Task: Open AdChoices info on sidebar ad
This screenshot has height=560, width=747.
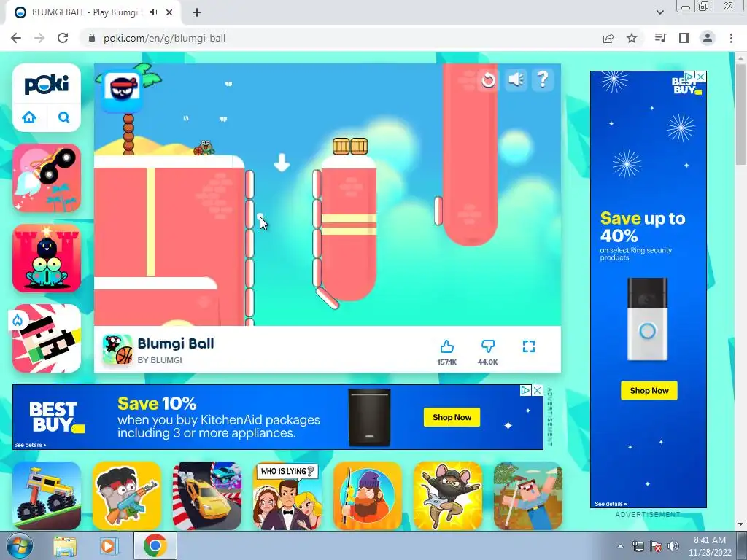Action: [689, 77]
